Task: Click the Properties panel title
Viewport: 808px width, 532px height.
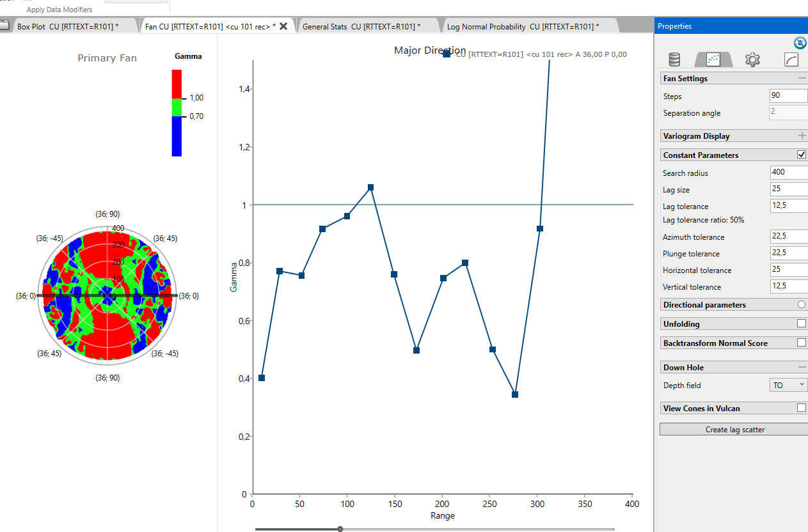Action: coord(674,26)
